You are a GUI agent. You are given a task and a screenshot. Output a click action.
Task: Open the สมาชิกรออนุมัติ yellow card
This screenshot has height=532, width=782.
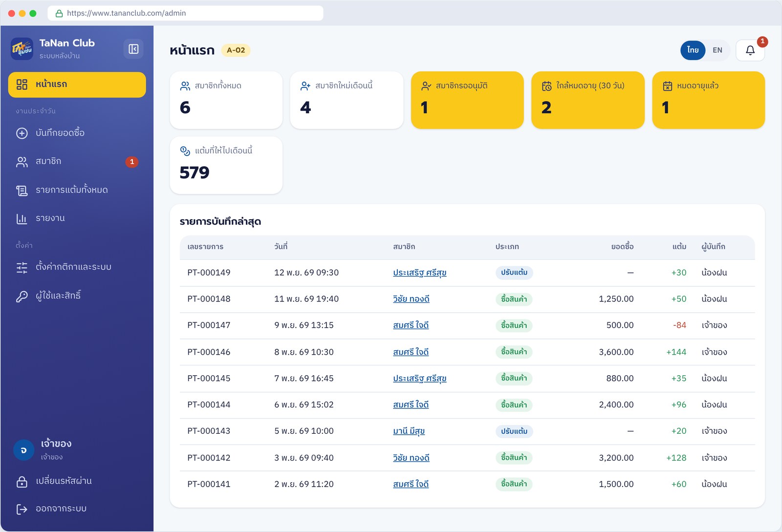467,100
